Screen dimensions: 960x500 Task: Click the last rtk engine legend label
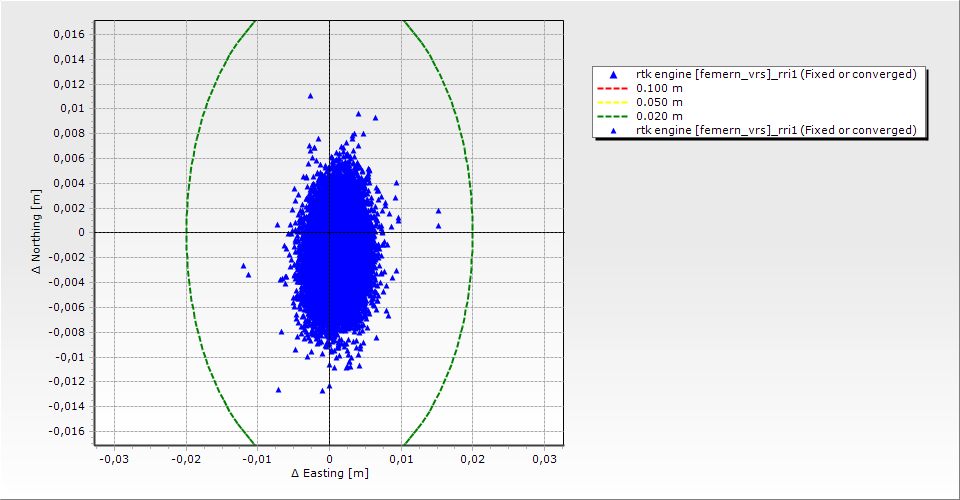tap(776, 130)
